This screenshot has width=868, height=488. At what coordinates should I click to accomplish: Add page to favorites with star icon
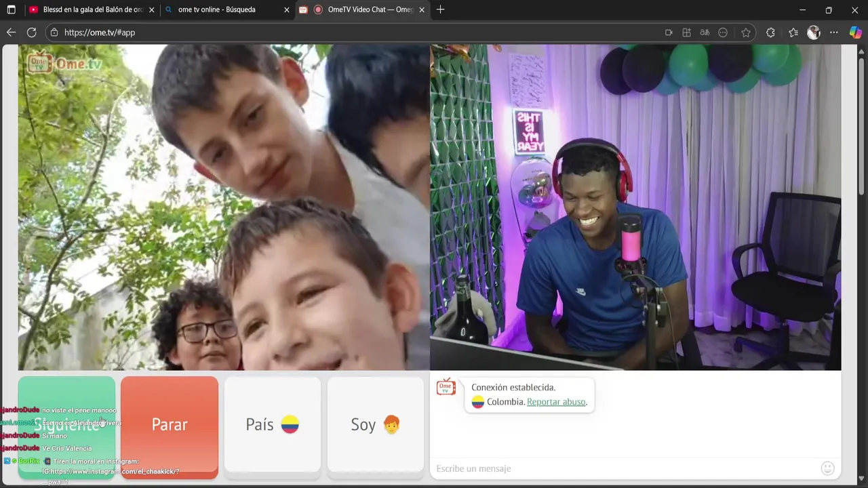[x=746, y=33]
